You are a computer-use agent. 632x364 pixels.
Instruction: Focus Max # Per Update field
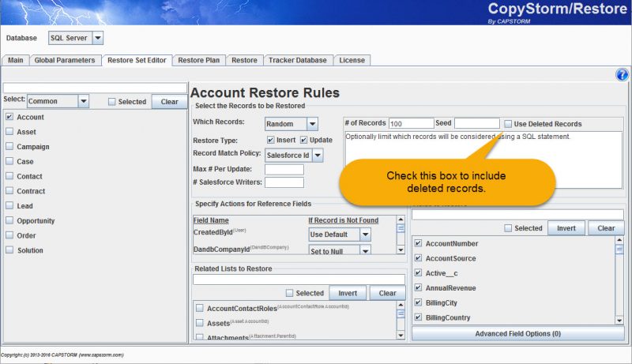(284, 169)
